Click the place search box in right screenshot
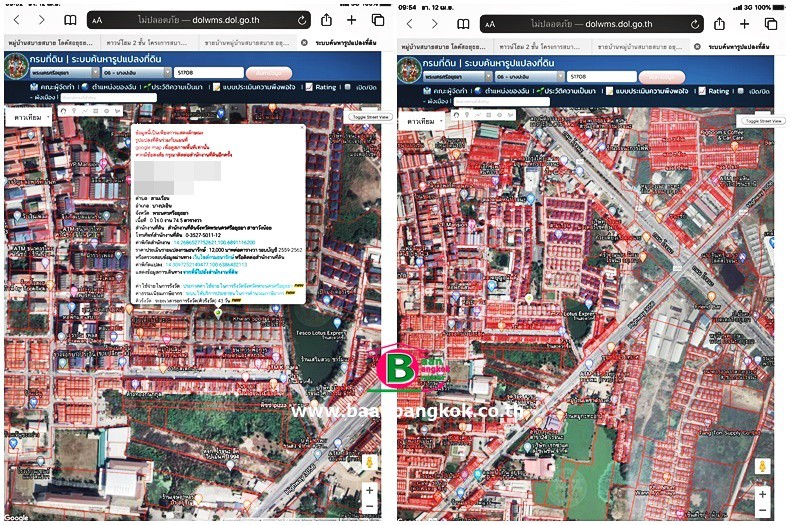 point(501,101)
